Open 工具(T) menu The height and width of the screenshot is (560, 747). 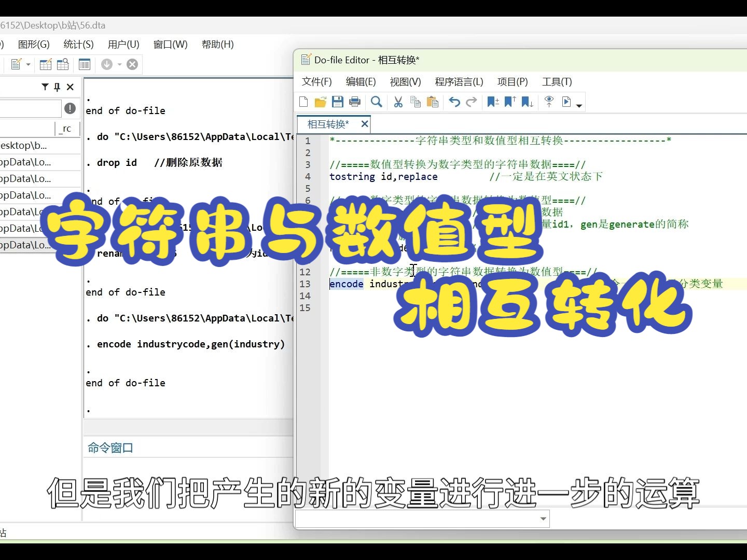click(x=557, y=81)
